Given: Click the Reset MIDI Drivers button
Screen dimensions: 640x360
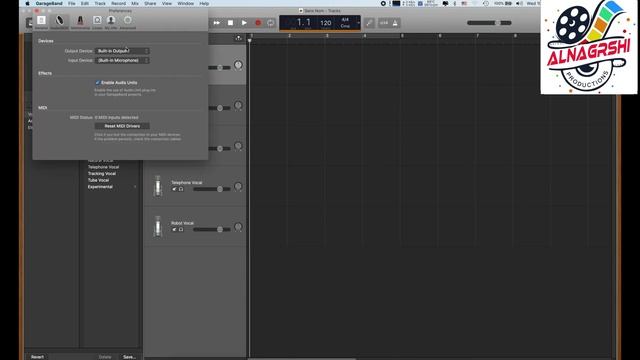Looking at the screenshot, I should pos(122,126).
